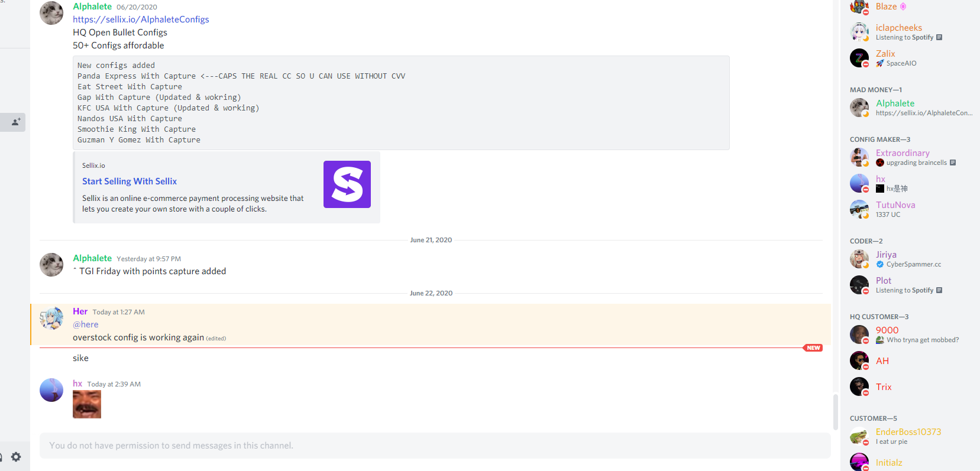Viewport: 980px width, 471px height.
Task: Click the June 21, 2020 date divider label
Action: pyautogui.click(x=431, y=240)
